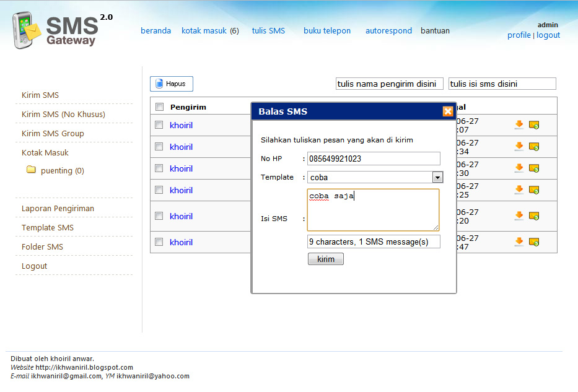This screenshot has width=578, height=392.
Task: Click the reply envelope icon in first message row
Action: click(x=533, y=125)
